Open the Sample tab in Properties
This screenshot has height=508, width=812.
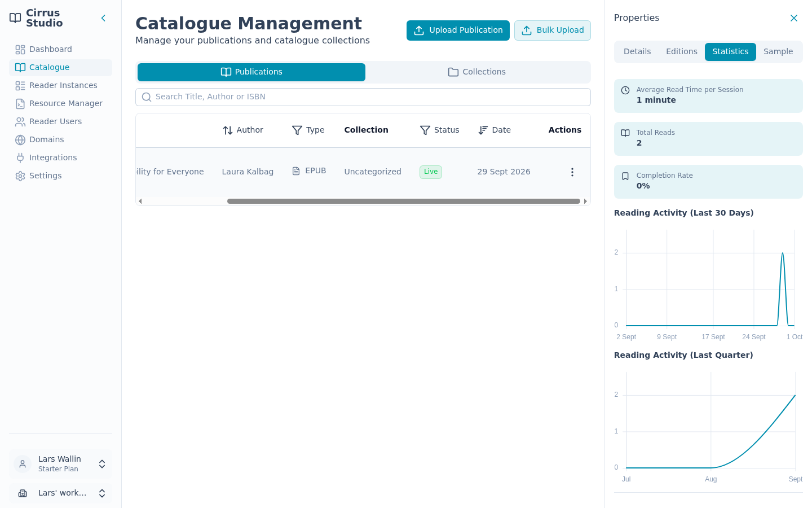coord(778,52)
